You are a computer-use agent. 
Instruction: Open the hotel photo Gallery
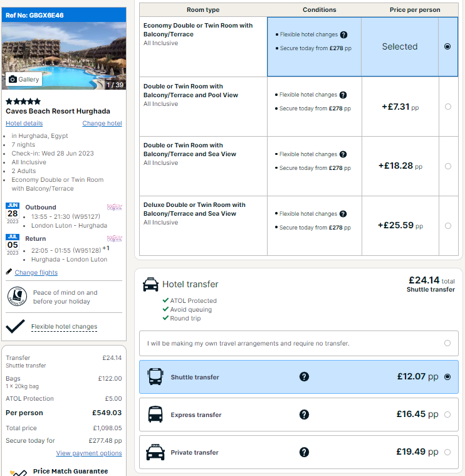[x=24, y=79]
